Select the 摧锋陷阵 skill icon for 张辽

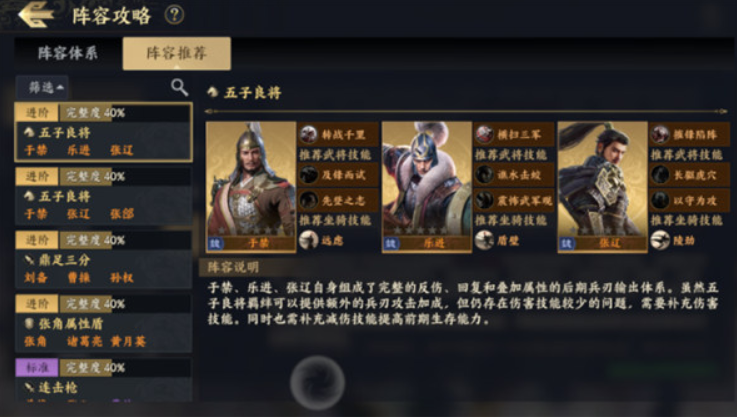[x=660, y=134]
